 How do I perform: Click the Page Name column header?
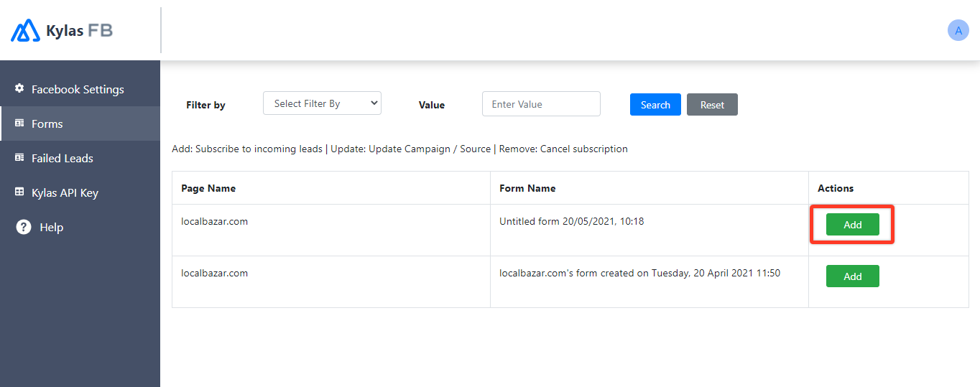click(208, 188)
